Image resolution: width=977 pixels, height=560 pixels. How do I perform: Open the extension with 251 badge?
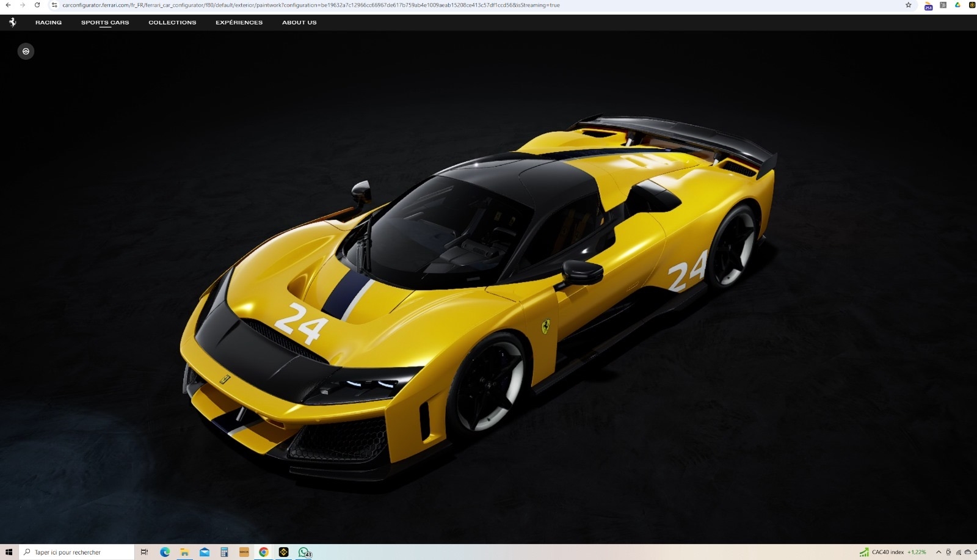coord(928,5)
